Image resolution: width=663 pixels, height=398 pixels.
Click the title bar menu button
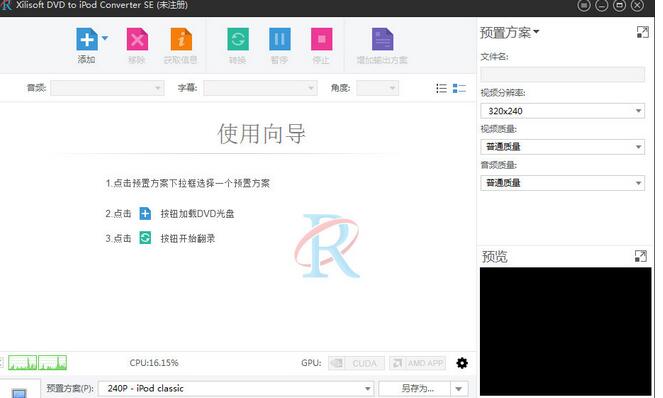point(584,5)
